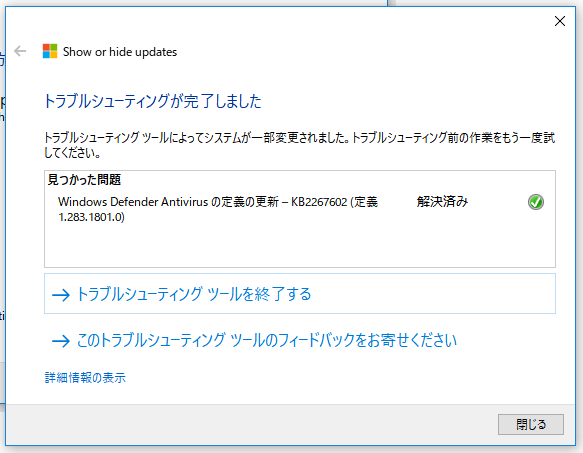Image resolution: width=583 pixels, height=453 pixels.
Task: Click the 閉じる button
Action: tap(531, 424)
